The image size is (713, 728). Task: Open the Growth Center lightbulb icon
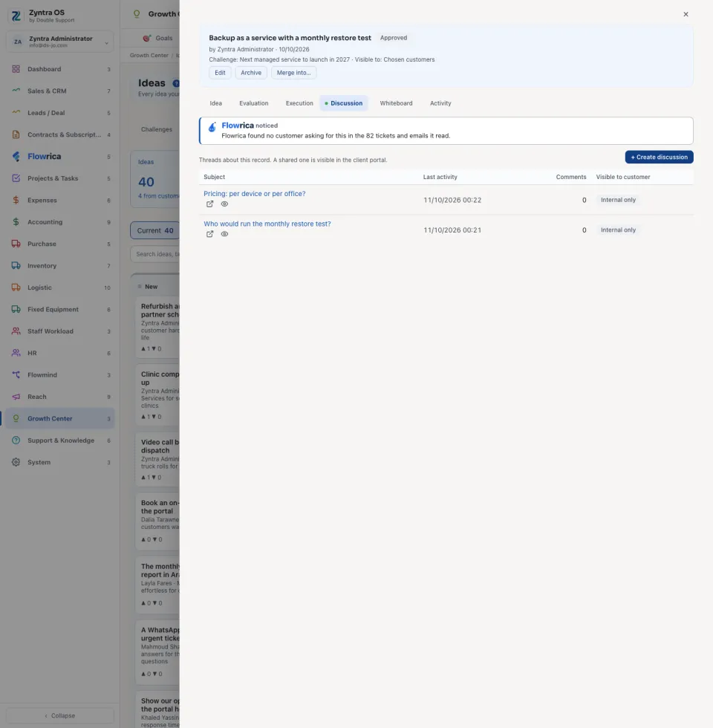[x=16, y=418]
